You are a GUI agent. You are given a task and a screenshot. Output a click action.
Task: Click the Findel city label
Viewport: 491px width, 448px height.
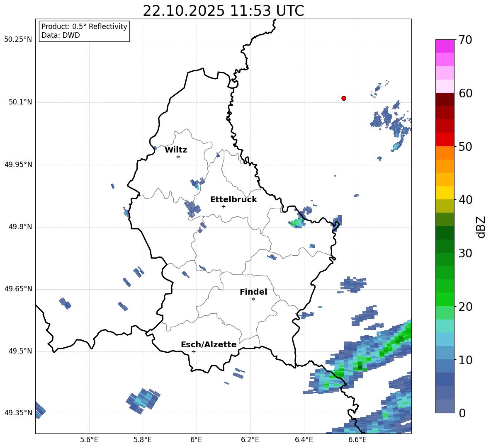253,292
